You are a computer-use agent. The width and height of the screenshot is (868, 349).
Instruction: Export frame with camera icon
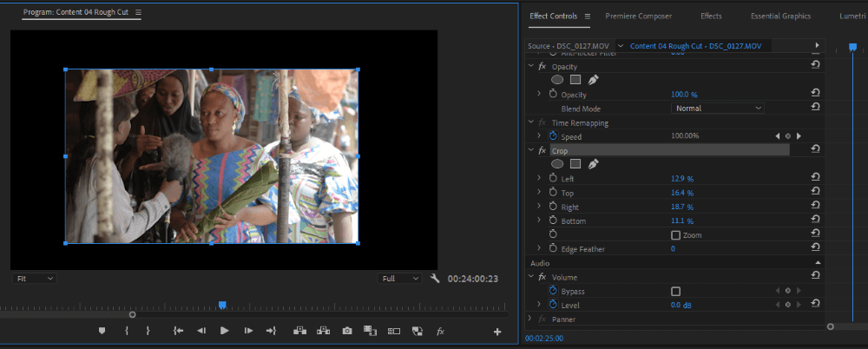(347, 331)
